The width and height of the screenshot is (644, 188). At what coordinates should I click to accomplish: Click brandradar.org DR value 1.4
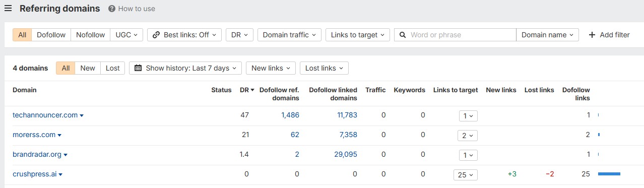(x=244, y=154)
